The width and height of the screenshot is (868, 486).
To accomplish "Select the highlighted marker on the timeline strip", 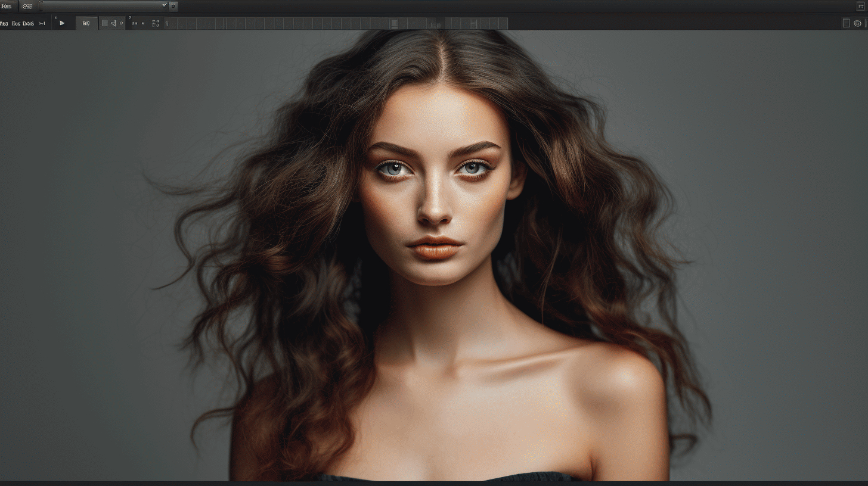I will pyautogui.click(x=394, y=23).
